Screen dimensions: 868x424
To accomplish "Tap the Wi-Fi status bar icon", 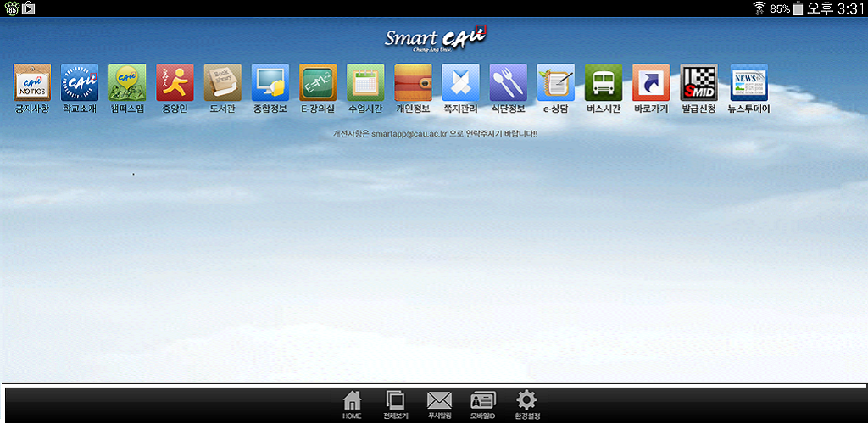I will tap(759, 8).
